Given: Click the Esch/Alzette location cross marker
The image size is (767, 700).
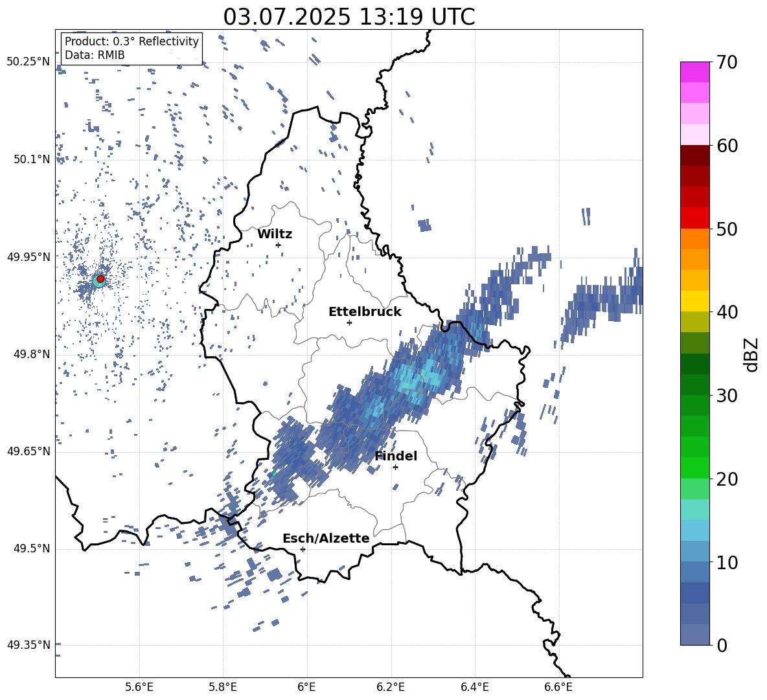Looking at the screenshot, I should click(x=303, y=549).
